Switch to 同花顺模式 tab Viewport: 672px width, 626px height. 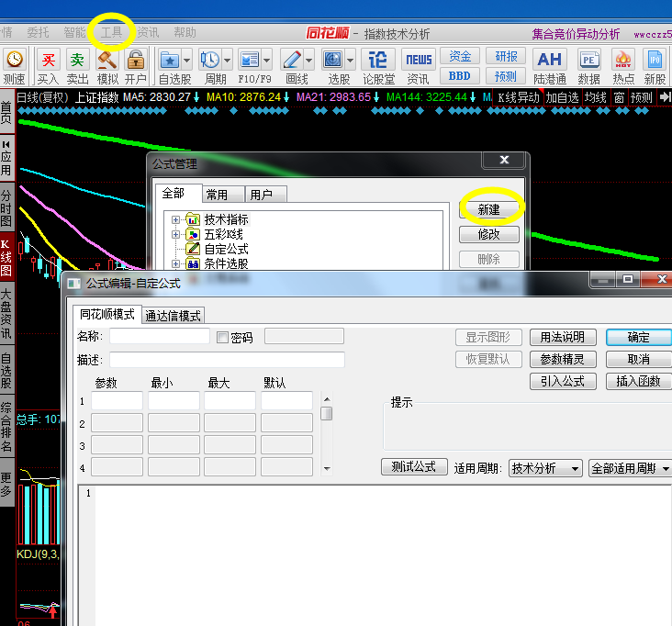[x=107, y=315]
